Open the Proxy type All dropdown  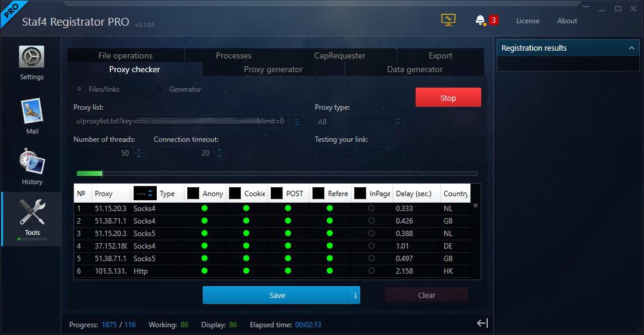pos(360,122)
